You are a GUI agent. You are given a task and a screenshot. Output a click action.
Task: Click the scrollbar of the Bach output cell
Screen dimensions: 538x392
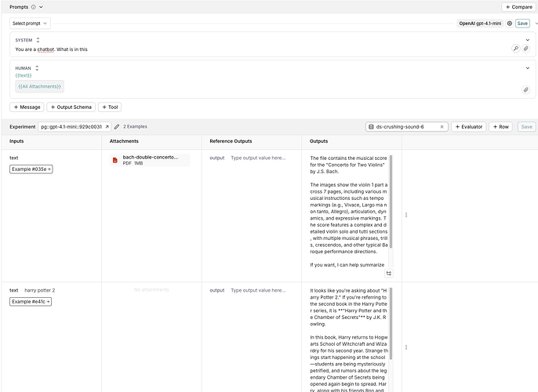(x=391, y=201)
